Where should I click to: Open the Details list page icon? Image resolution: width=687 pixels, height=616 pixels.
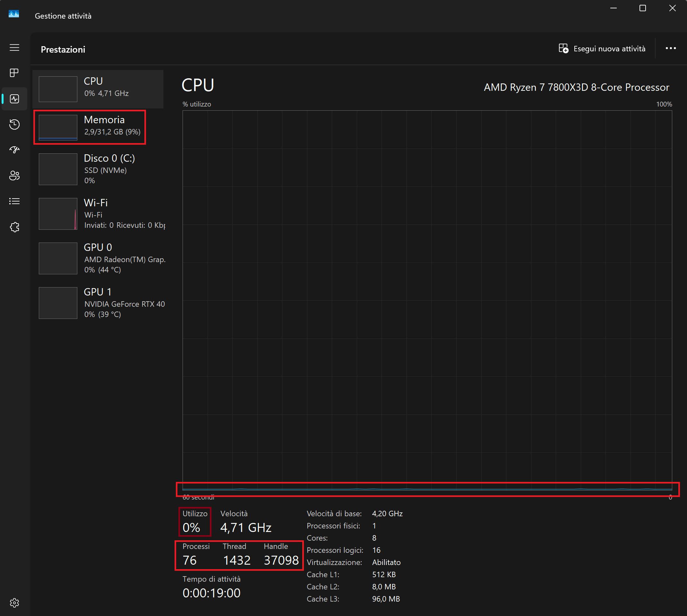[x=14, y=201]
